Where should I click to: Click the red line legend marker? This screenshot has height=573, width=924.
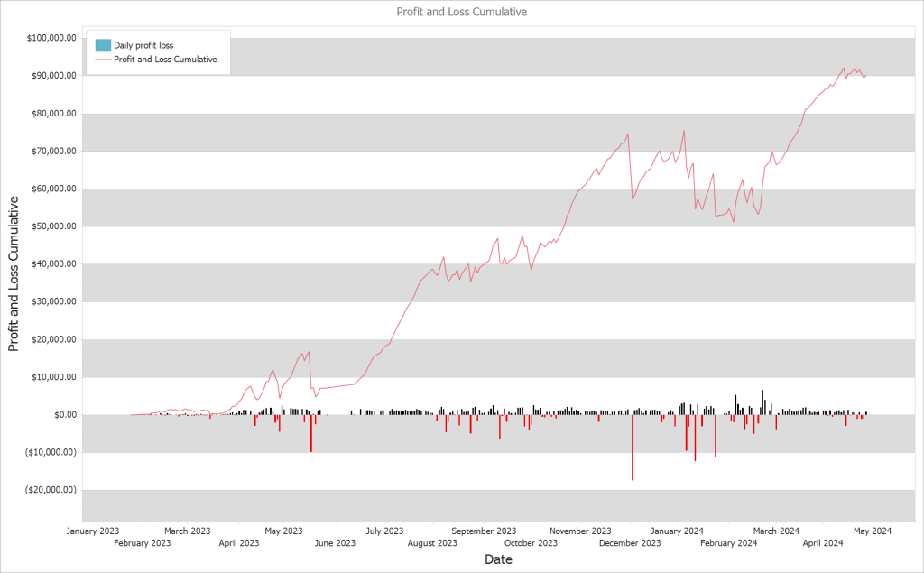[101, 60]
